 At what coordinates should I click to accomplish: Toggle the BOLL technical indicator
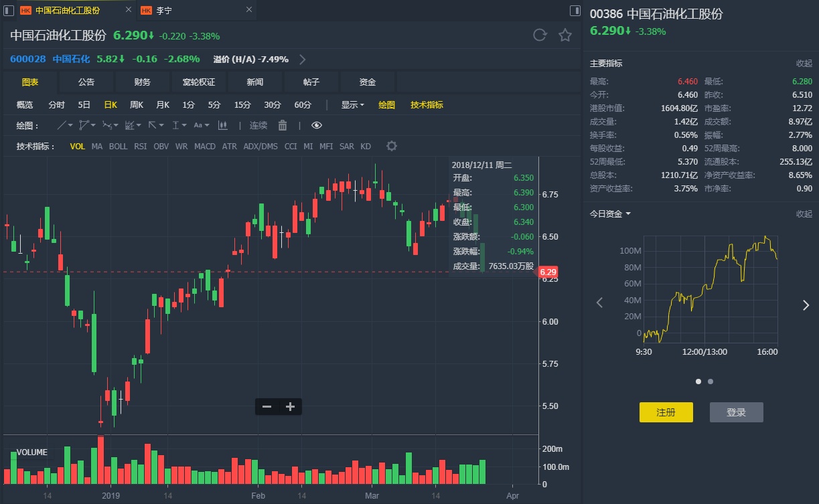(x=118, y=146)
